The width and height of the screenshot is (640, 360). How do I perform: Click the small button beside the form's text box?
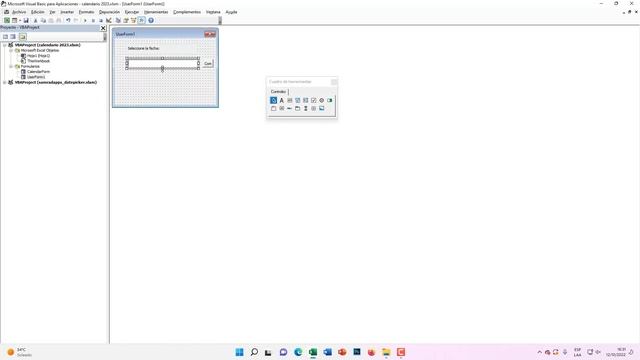tap(208, 64)
